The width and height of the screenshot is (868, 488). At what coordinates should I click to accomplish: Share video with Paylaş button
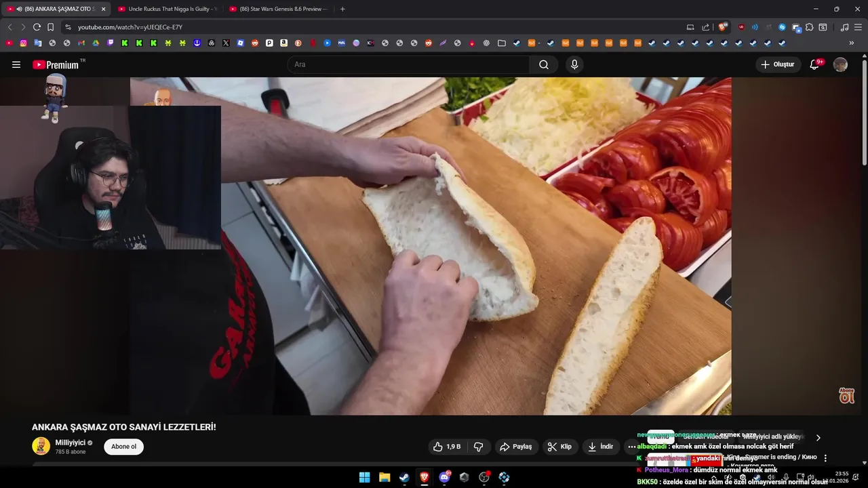pyautogui.click(x=516, y=447)
